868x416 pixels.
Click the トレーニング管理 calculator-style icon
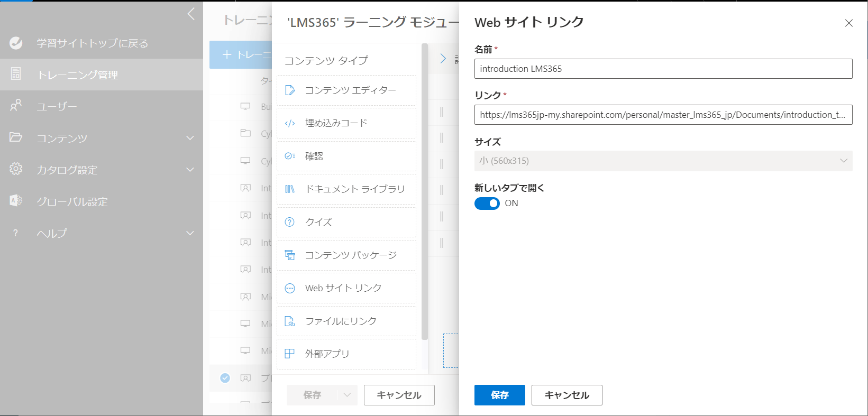[16, 74]
